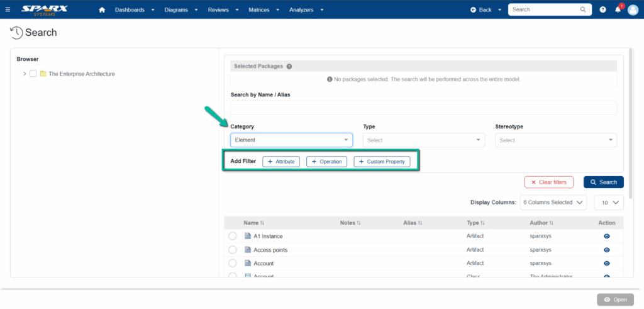Add an Operation filter
644x309 pixels.
coord(327,162)
